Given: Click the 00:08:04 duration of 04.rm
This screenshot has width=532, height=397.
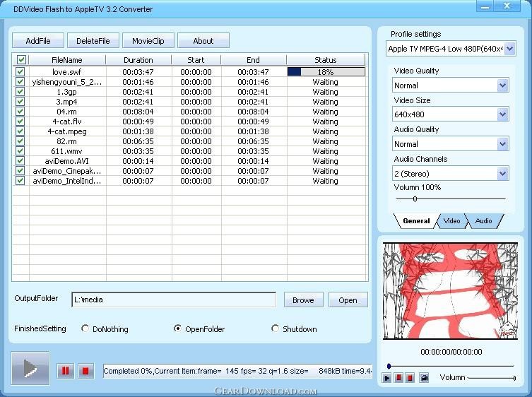Looking at the screenshot, I should tap(138, 112).
